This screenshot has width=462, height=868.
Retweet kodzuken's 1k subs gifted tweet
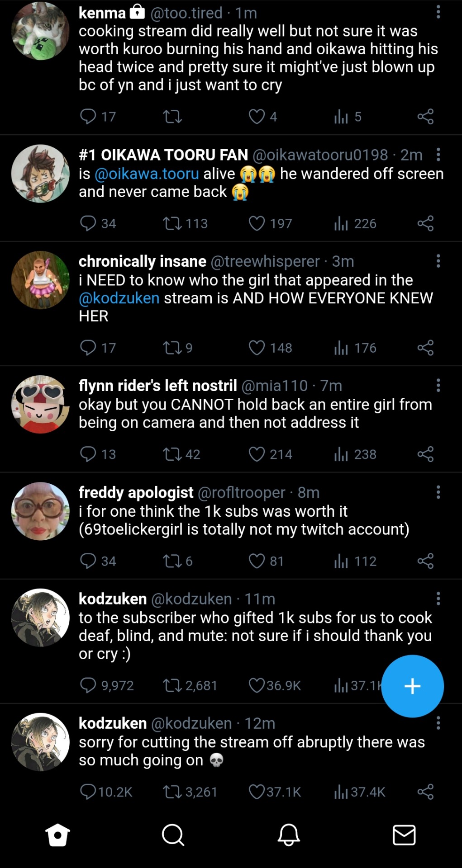pos(172,685)
